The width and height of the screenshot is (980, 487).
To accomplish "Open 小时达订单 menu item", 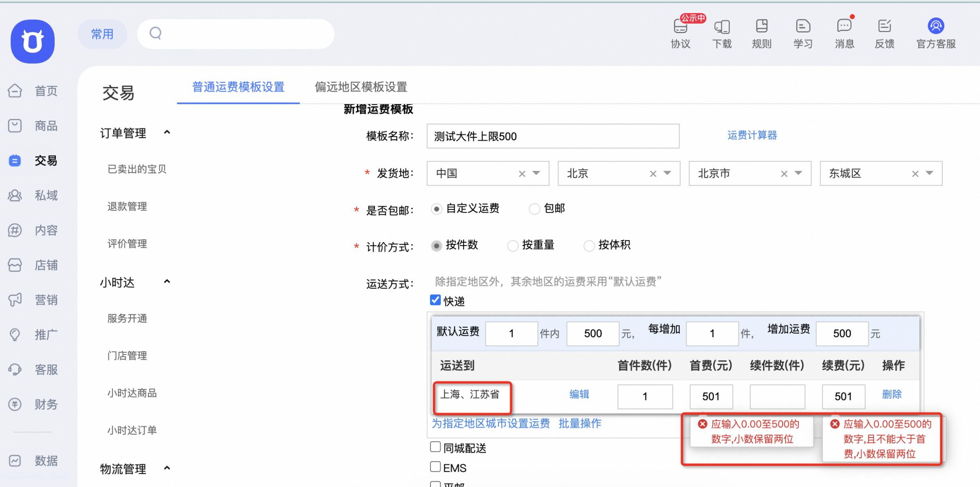I will (x=132, y=430).
